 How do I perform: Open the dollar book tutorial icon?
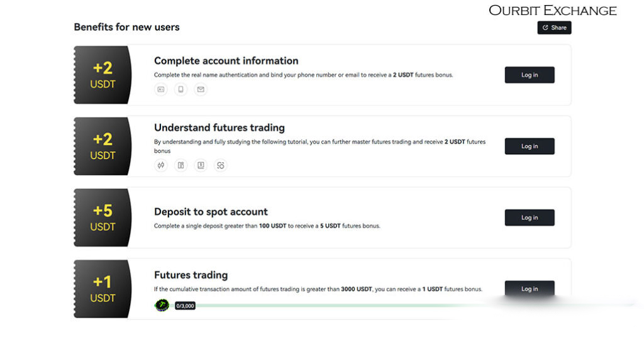coord(201,165)
